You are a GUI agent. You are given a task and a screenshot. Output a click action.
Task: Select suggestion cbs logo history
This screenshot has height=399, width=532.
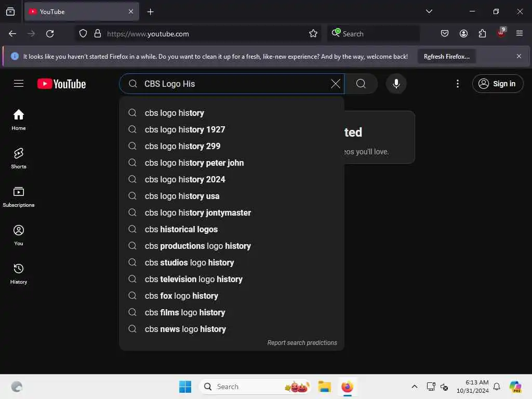(232, 113)
